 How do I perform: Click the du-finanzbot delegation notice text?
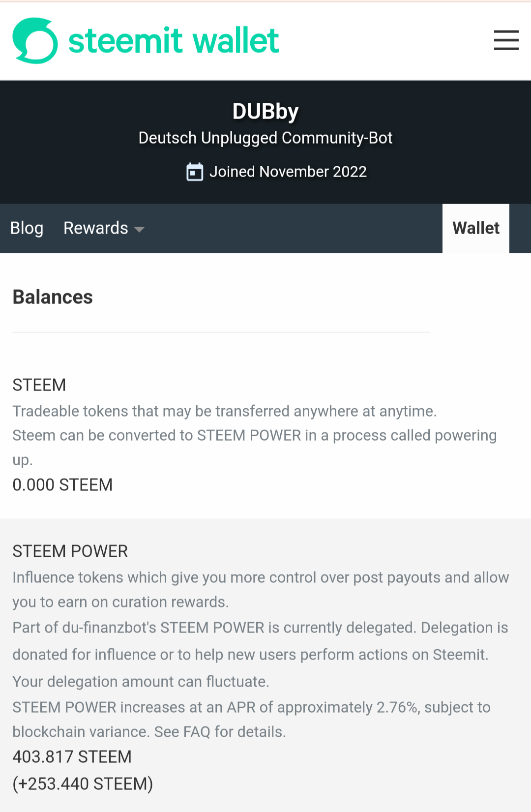point(260,628)
